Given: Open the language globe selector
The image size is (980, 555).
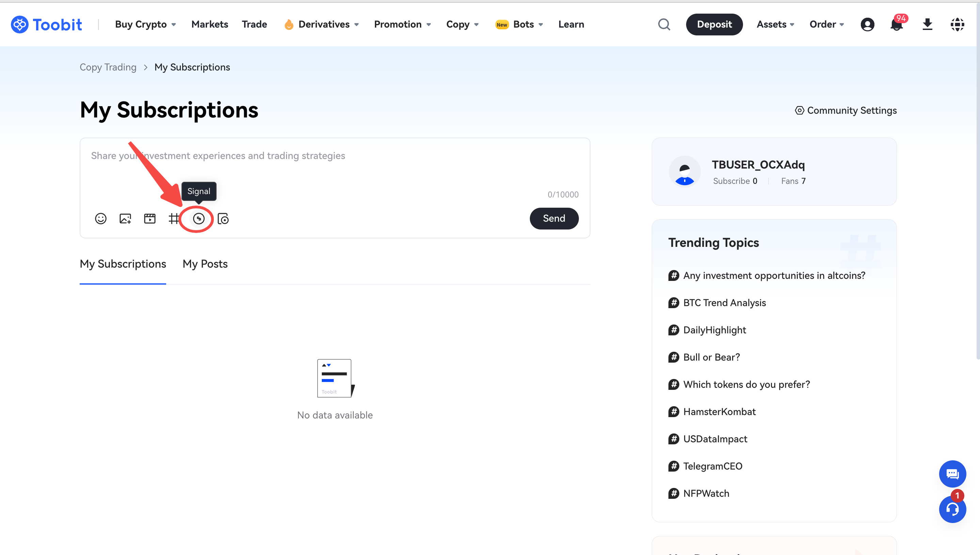Looking at the screenshot, I should [x=957, y=25].
